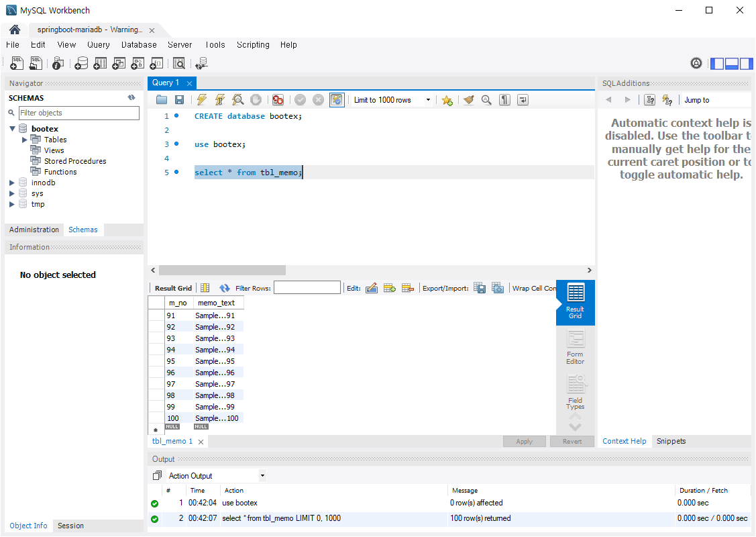756x537 pixels.
Task: Toggle the right sidebar panel
Action: click(746, 63)
